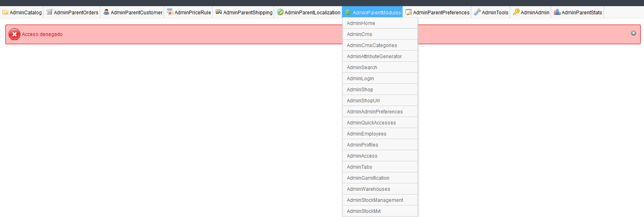
Task: Select AdminWarehouses menu entry
Action: tap(380, 189)
